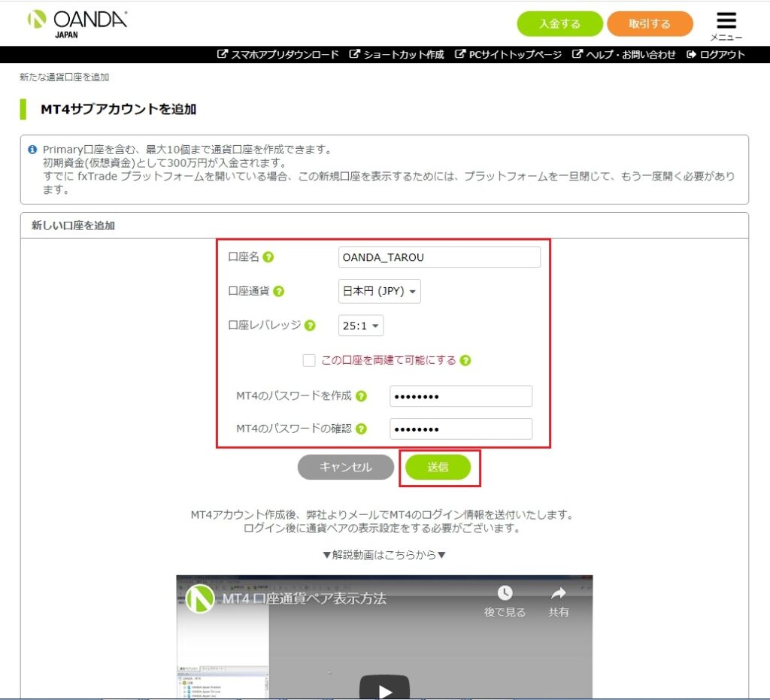Focus the MT4のパスワードの確認 field

click(x=461, y=429)
